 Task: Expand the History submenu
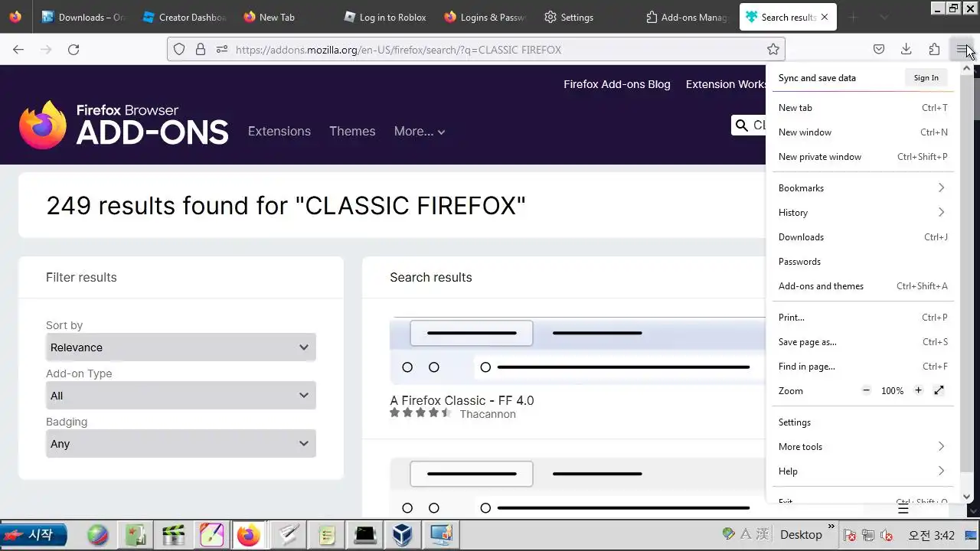pos(863,212)
